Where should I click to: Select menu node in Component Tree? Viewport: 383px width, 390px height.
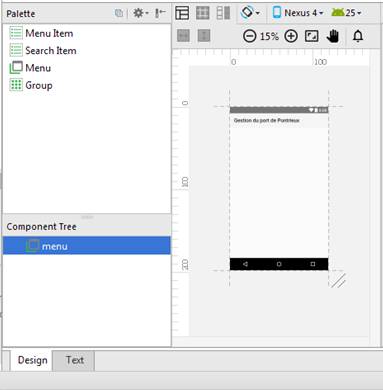click(87, 246)
